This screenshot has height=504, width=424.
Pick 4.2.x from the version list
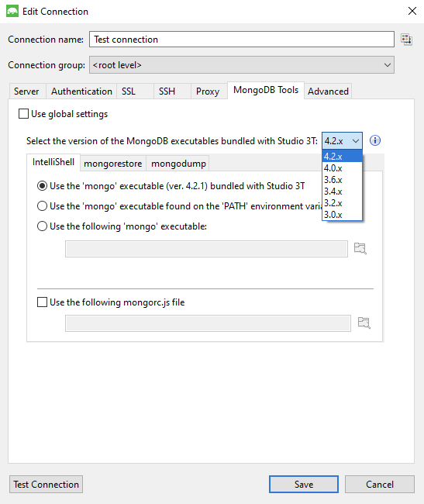(342, 157)
